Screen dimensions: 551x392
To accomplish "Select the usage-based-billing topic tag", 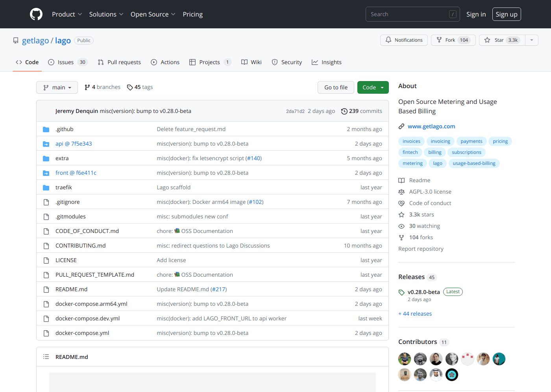I will (474, 163).
